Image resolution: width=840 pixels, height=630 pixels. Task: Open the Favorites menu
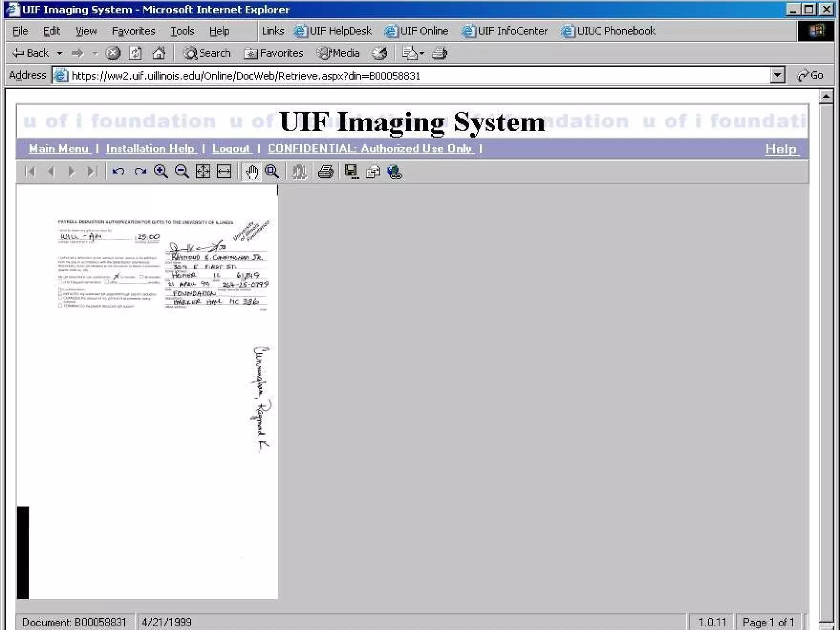point(133,31)
